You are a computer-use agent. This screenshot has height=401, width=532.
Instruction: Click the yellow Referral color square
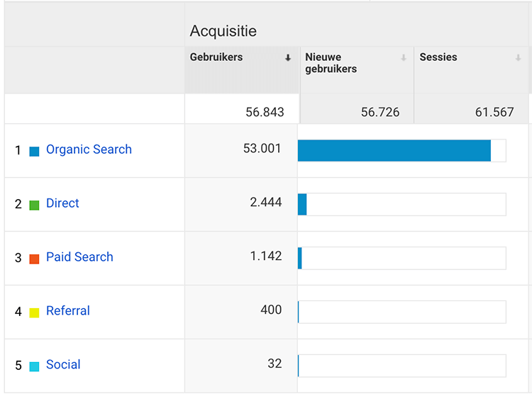[x=34, y=312]
